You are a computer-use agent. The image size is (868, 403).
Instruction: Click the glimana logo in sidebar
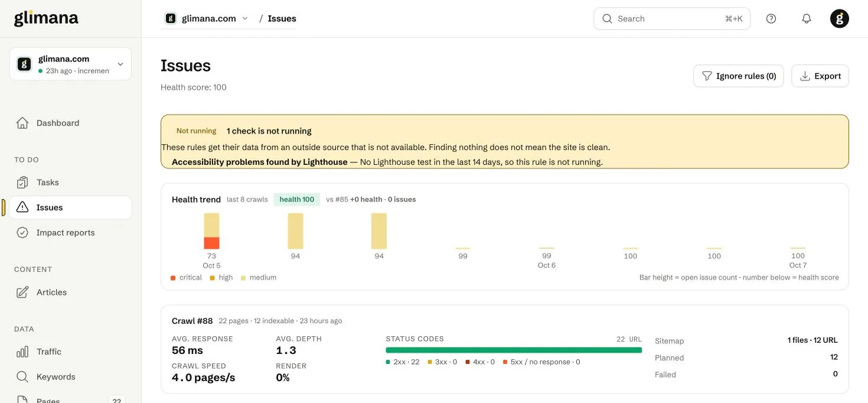pos(46,18)
